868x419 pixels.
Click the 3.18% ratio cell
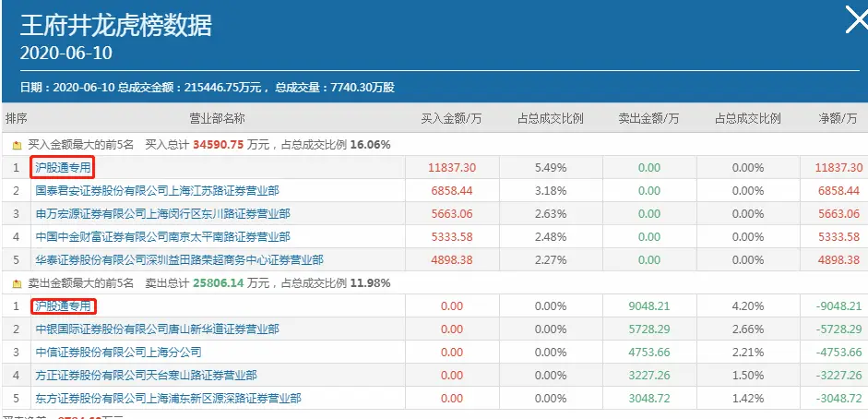coord(551,191)
